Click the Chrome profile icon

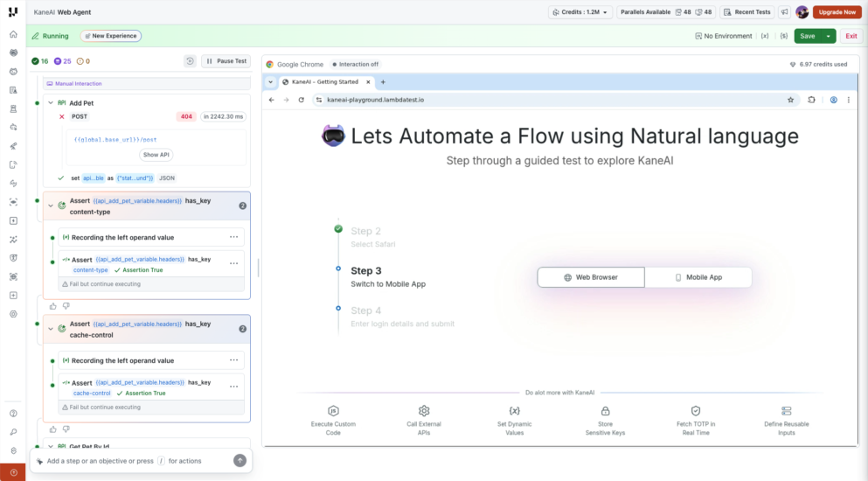(833, 100)
